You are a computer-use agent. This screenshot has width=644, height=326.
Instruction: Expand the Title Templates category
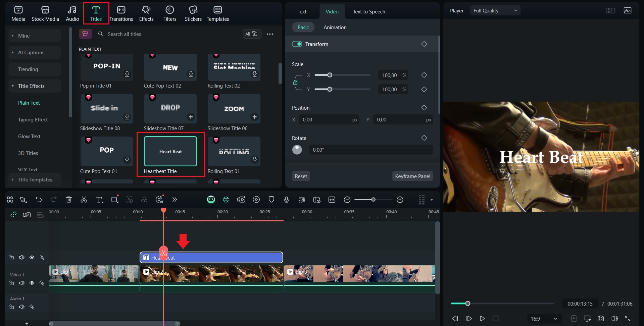point(12,179)
